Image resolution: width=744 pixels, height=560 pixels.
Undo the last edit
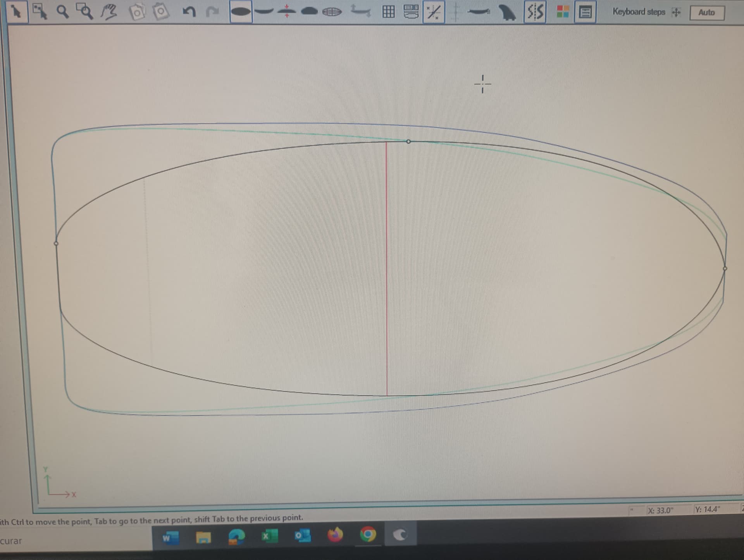(189, 12)
